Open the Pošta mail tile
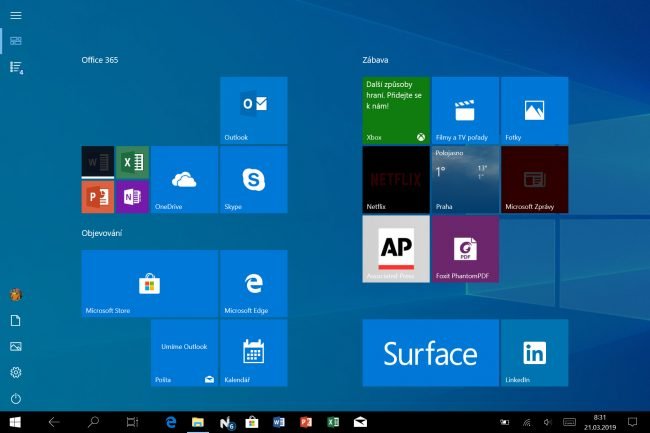This screenshot has width=650, height=433. [184, 353]
